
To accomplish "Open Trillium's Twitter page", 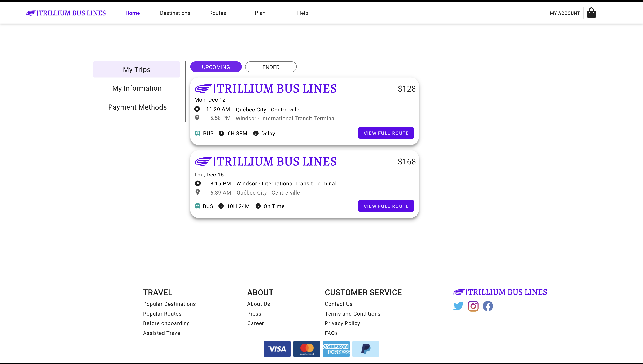I will (458, 306).
